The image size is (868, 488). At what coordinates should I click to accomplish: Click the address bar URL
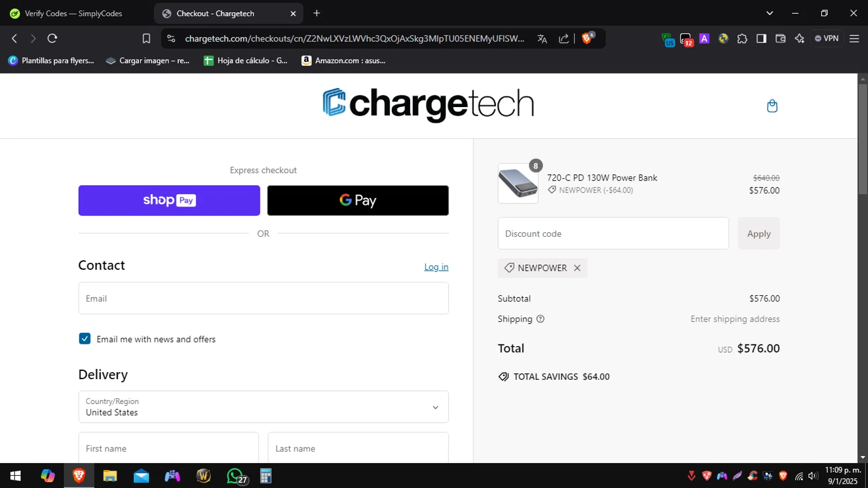pos(355,39)
